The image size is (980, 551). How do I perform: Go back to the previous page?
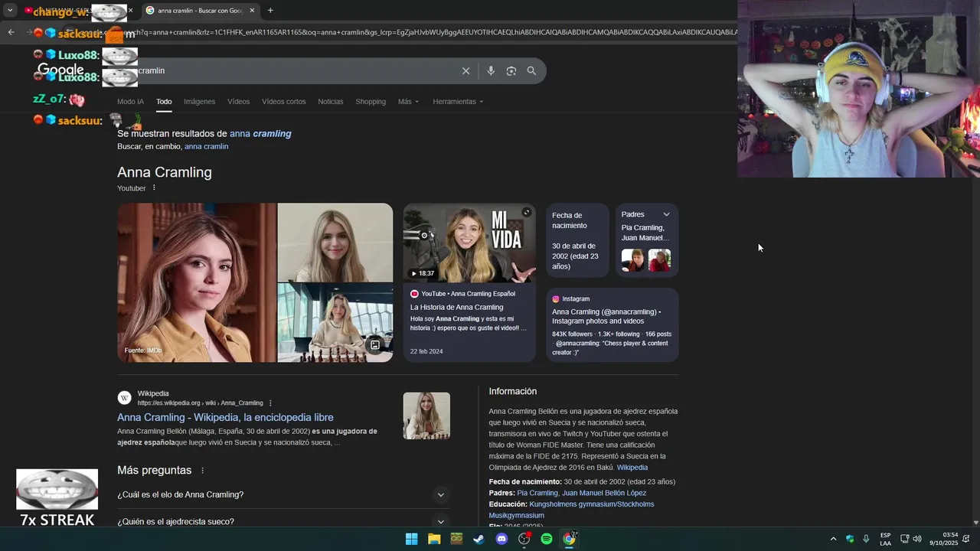11,32
